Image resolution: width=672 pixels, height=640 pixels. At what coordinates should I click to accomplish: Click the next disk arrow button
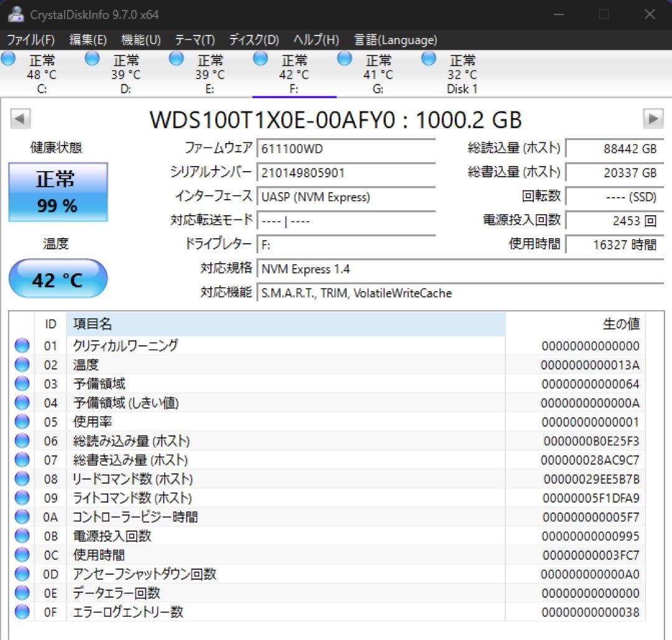tap(652, 118)
